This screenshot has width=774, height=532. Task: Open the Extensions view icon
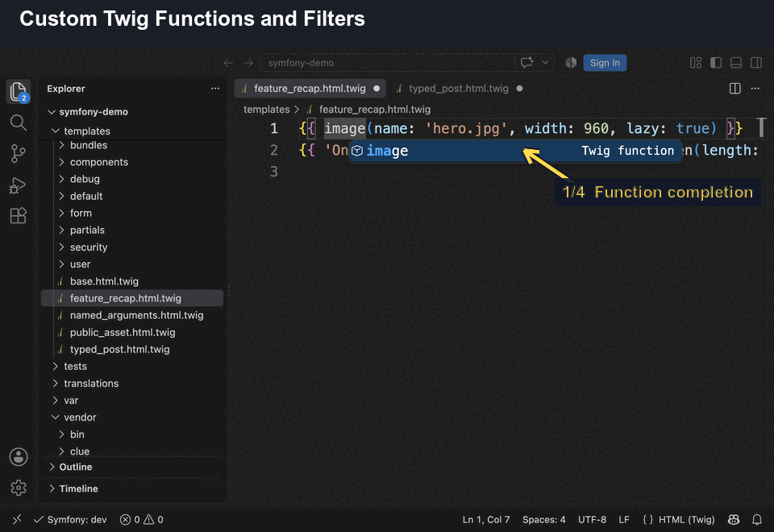click(x=19, y=216)
